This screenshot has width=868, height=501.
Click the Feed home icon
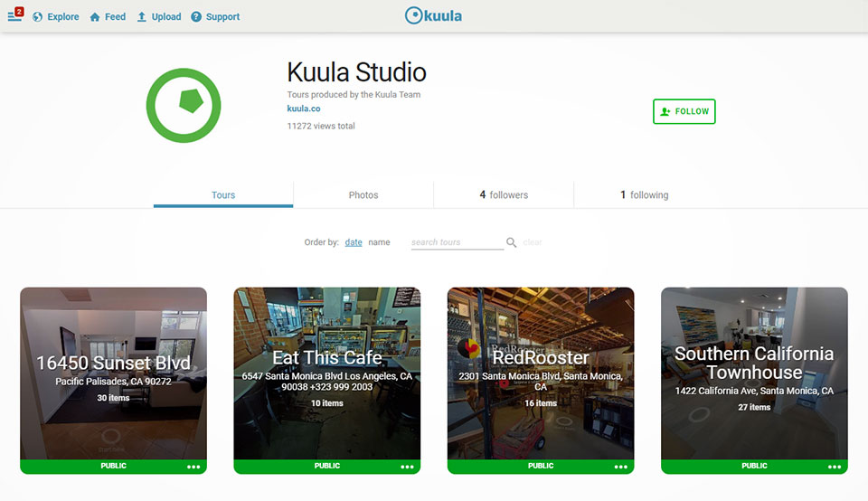point(95,16)
